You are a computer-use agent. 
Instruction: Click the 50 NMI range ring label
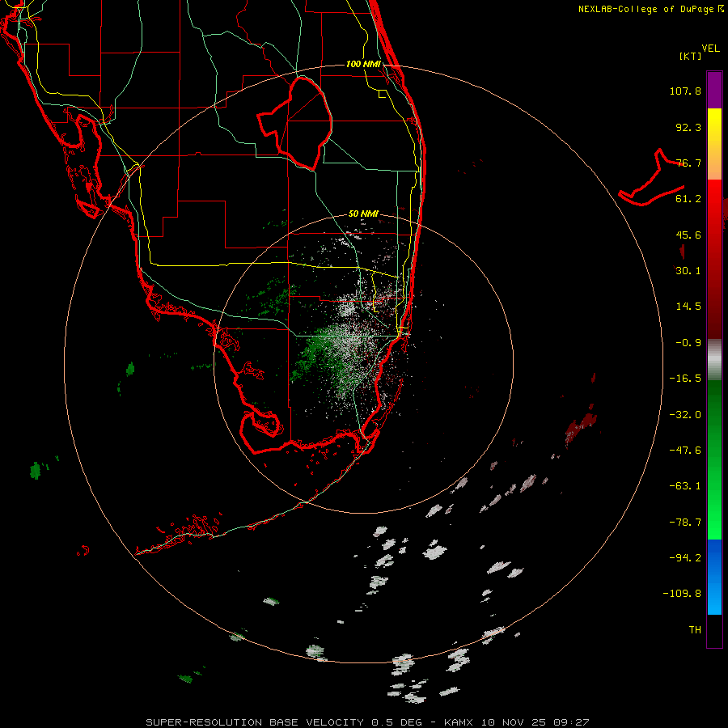pyautogui.click(x=363, y=214)
